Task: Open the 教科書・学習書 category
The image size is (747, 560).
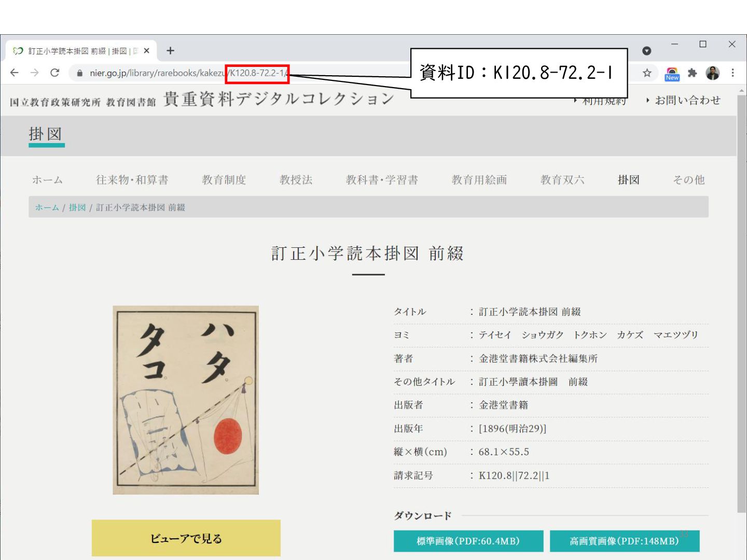Action: pos(382,180)
